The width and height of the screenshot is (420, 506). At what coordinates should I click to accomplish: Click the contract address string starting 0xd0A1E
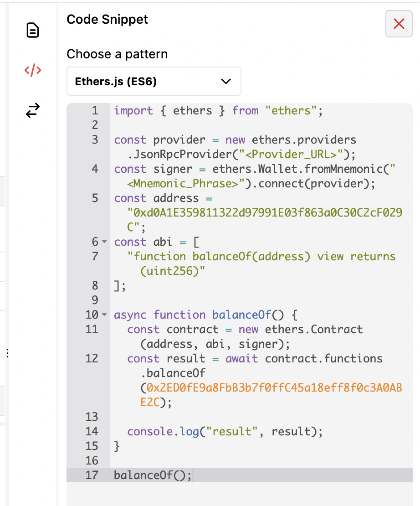(265, 220)
